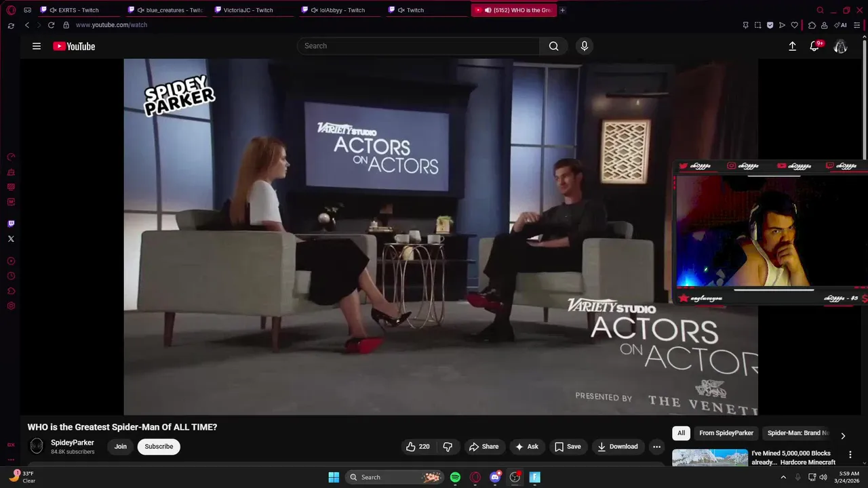The height and width of the screenshot is (488, 868).
Task: Go back to previous page
Action: [27, 25]
